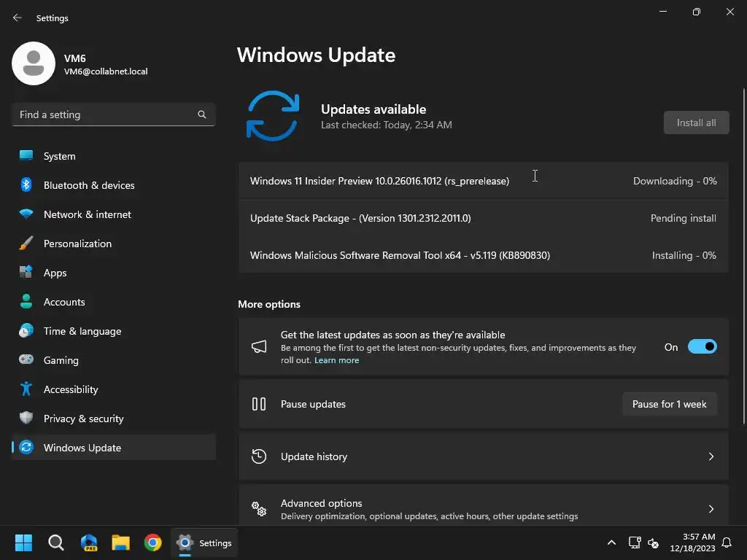Screen dimensions: 747x560
Task: Open Bluetooth & devices settings
Action: pos(113,184)
